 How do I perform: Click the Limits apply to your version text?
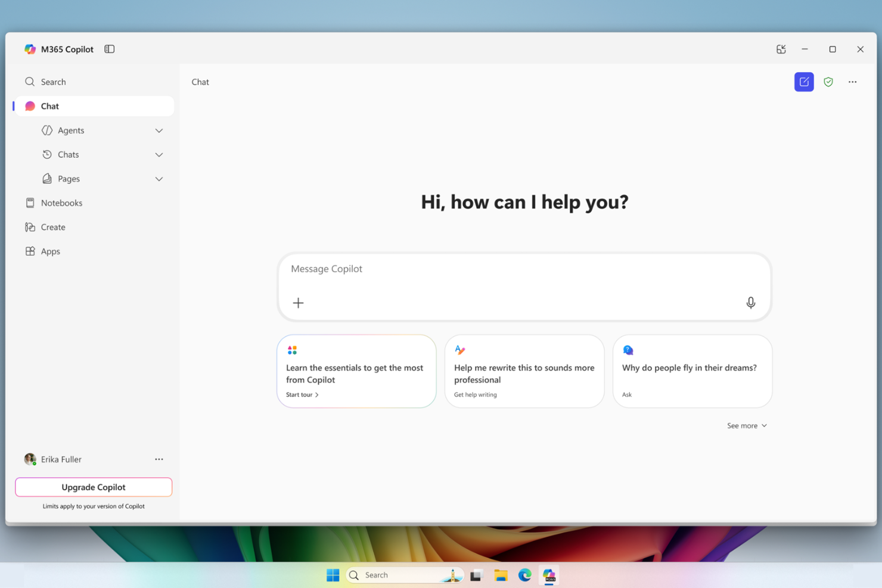[x=94, y=506]
